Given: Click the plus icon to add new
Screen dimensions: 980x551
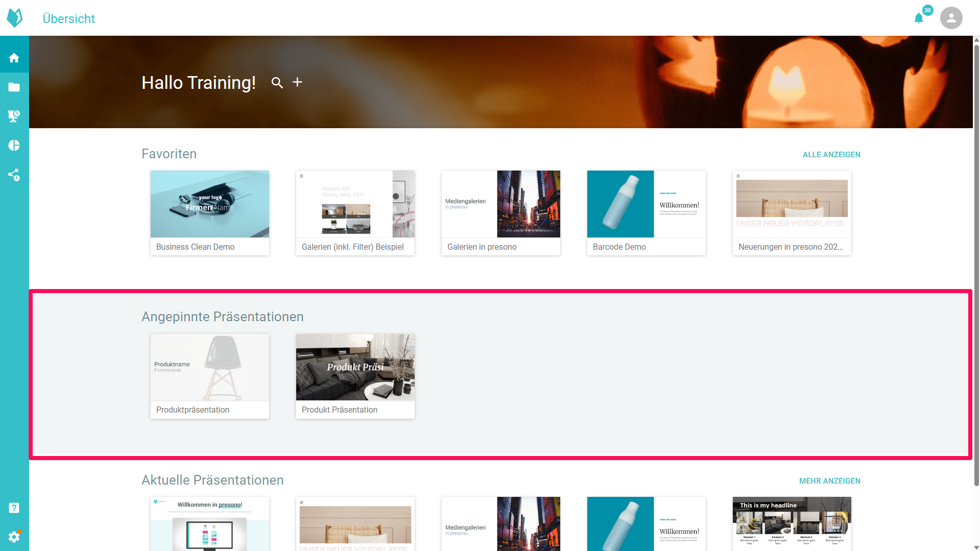Looking at the screenshot, I should (x=297, y=82).
